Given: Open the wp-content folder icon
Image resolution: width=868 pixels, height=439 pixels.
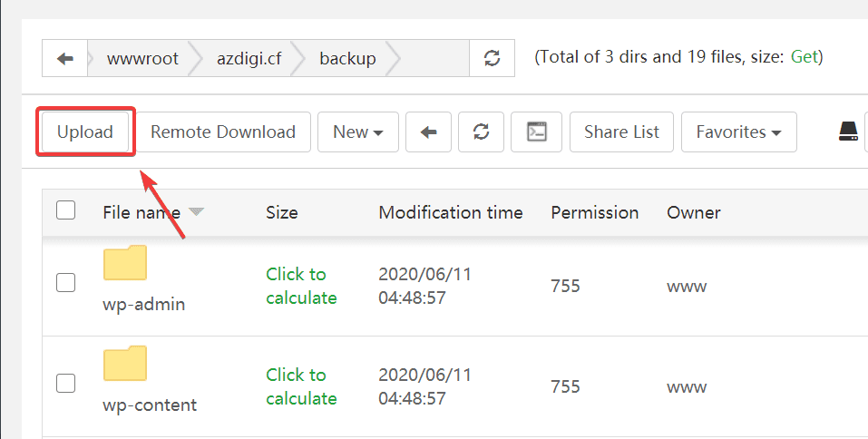Looking at the screenshot, I should coord(125,363).
